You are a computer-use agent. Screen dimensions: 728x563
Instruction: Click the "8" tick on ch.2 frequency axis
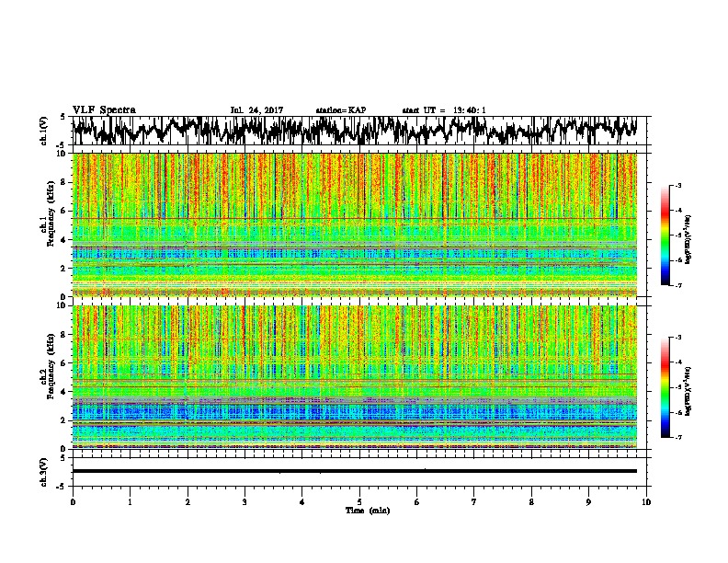tap(63, 335)
